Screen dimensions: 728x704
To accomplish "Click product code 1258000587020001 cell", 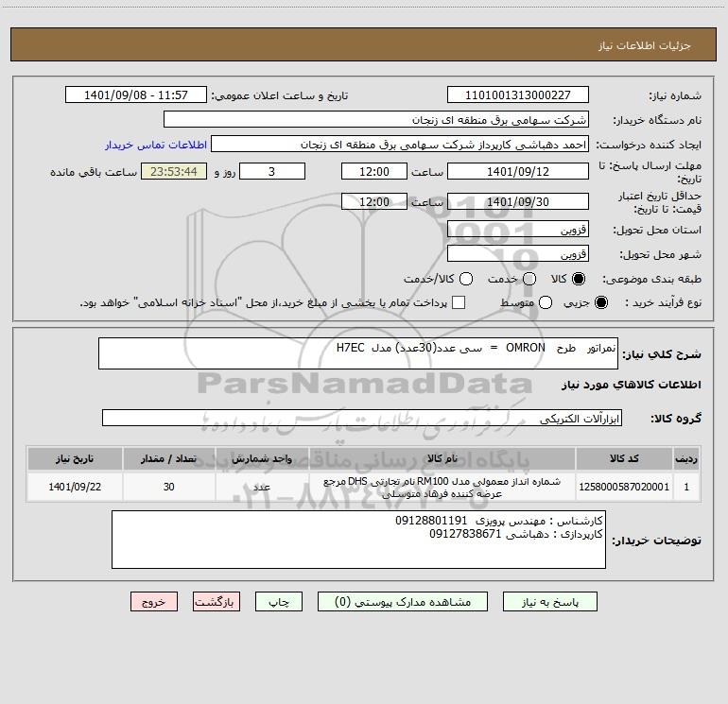I will (x=624, y=487).
